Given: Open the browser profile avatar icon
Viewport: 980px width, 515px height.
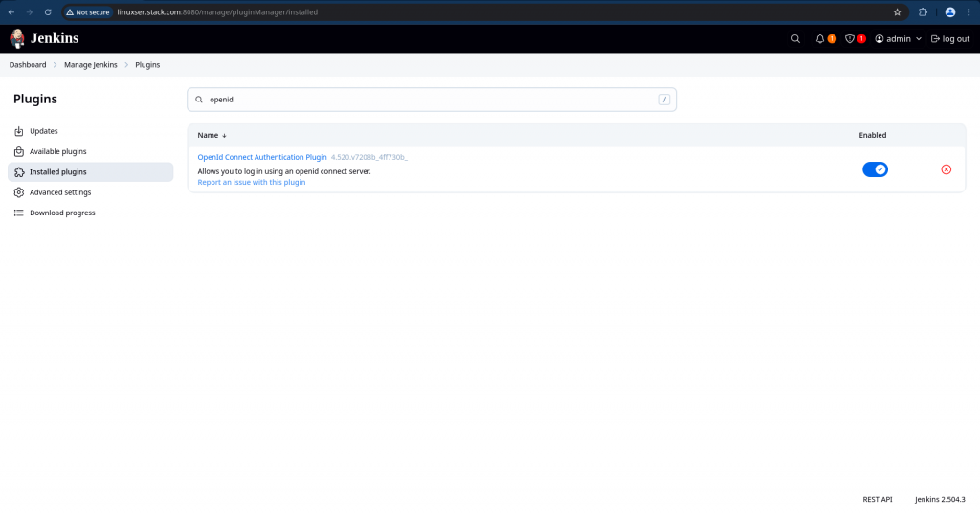Looking at the screenshot, I should coord(950,11).
